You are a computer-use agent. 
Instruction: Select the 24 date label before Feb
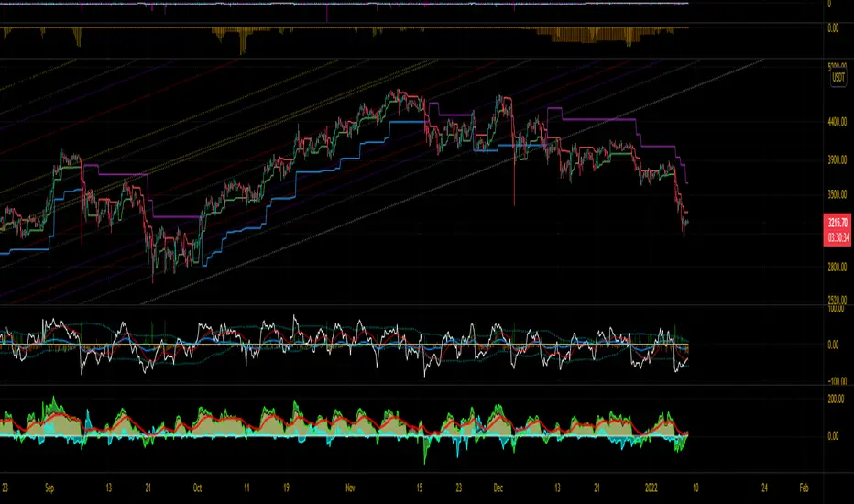coord(764,488)
